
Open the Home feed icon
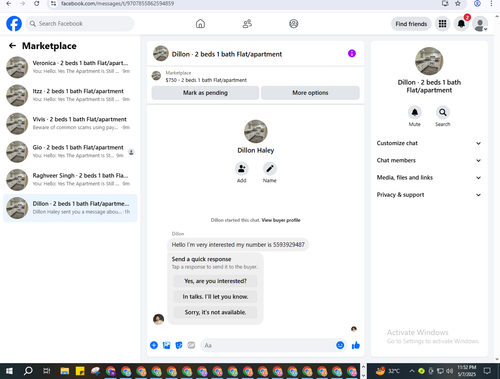tap(200, 24)
